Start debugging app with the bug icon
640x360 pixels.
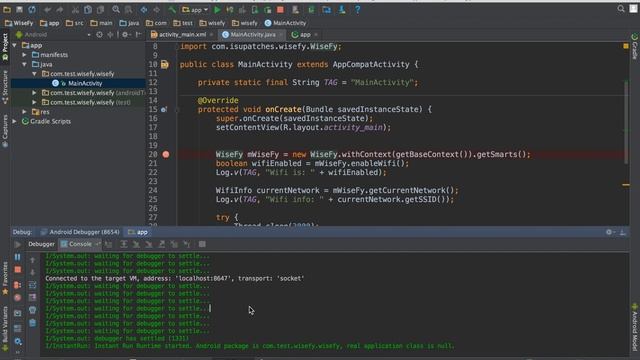pyautogui.click(x=230, y=9)
